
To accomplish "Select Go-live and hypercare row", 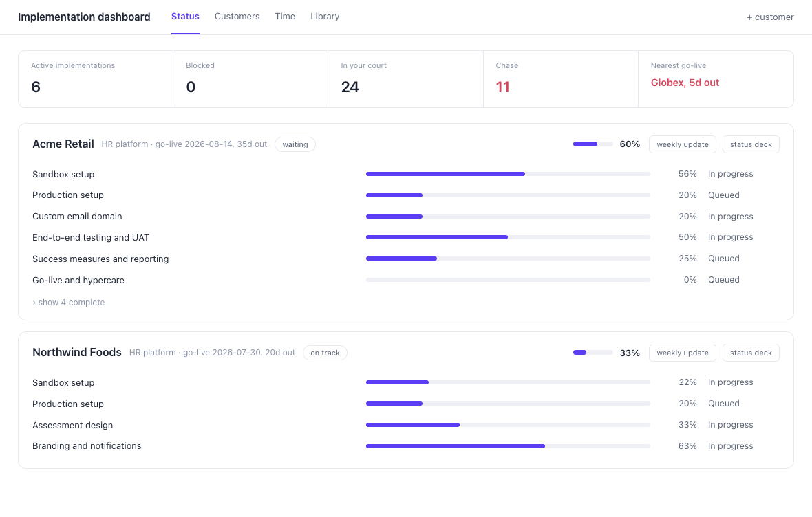I will tap(405, 280).
